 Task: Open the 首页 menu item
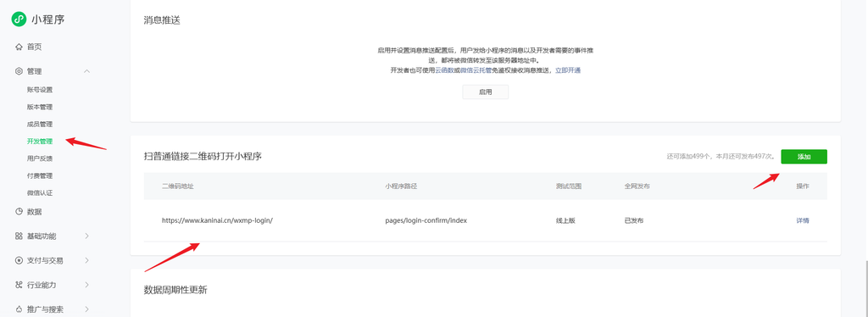(34, 47)
